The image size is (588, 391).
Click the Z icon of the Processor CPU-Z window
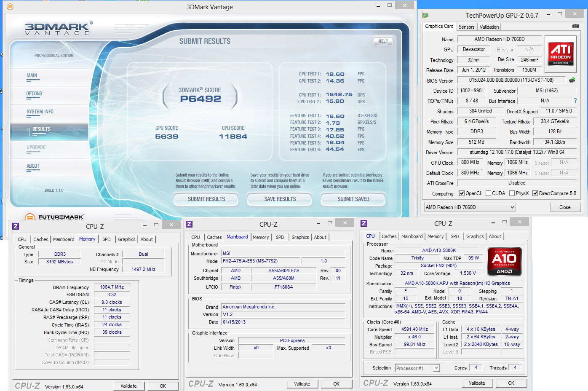(x=364, y=223)
